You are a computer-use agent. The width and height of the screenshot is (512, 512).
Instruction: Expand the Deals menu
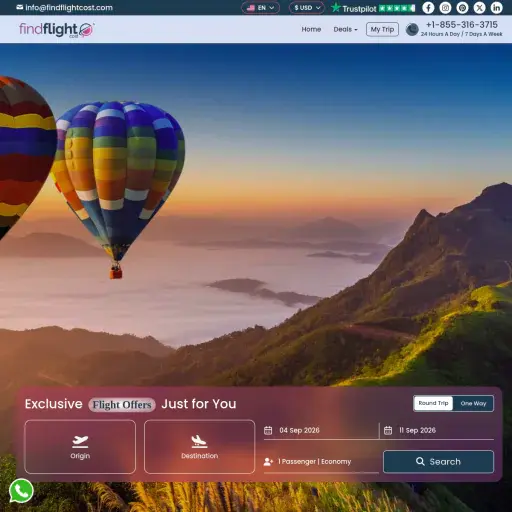[x=345, y=29]
